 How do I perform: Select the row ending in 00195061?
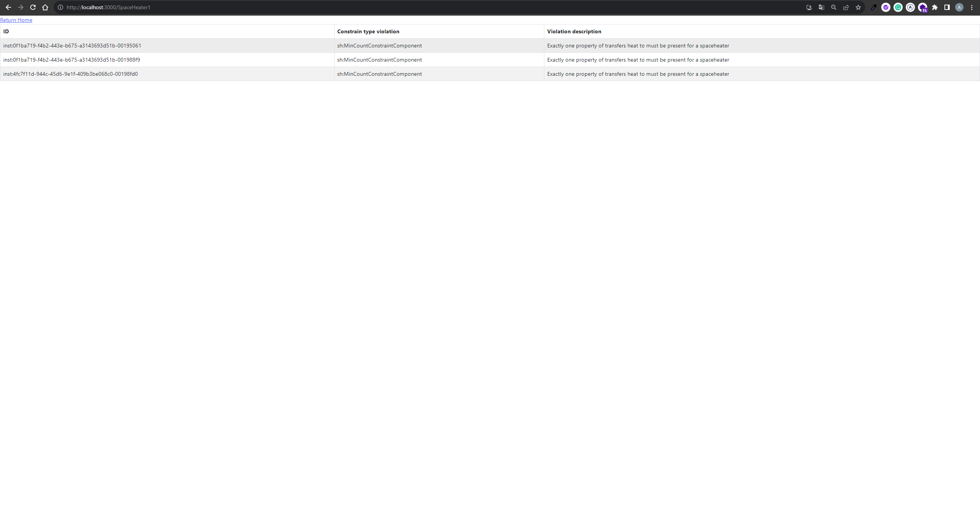72,46
